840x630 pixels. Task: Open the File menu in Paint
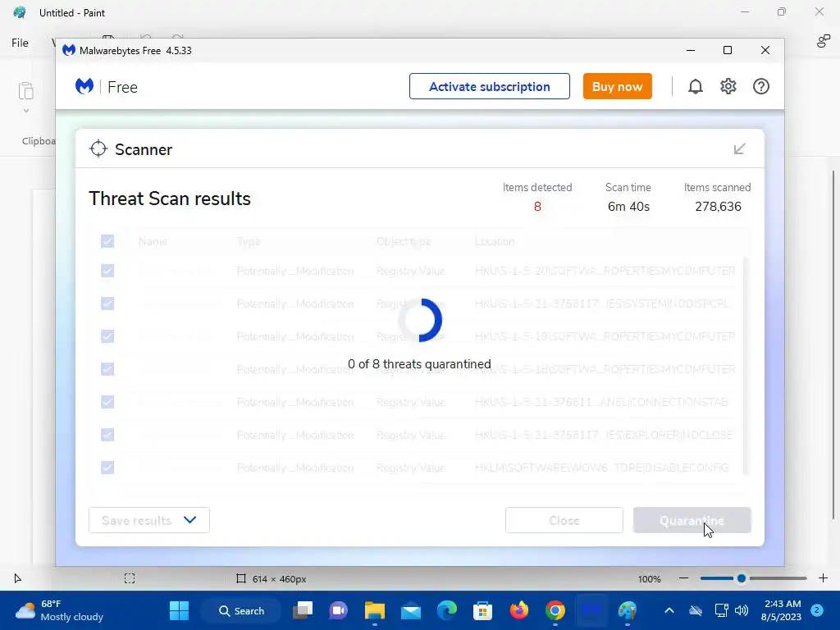coord(20,43)
